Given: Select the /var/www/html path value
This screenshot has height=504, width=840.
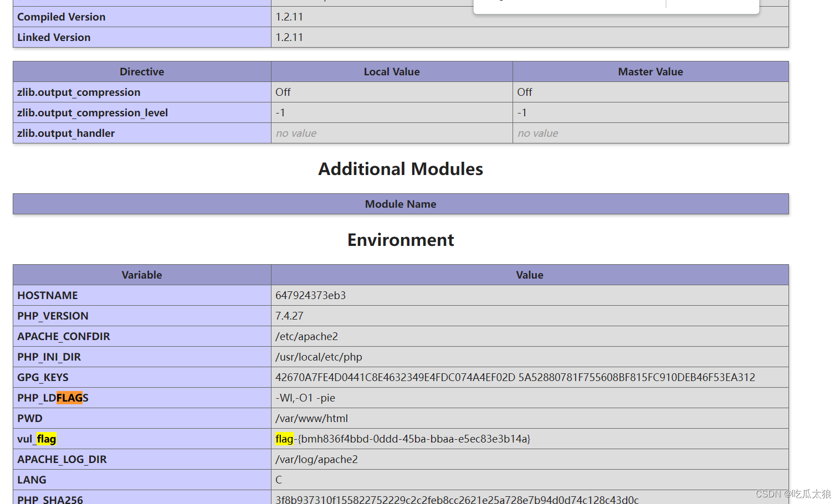Looking at the screenshot, I should click(x=311, y=418).
